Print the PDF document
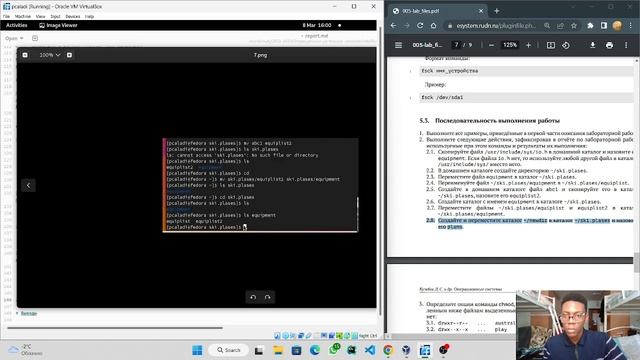 (609, 45)
